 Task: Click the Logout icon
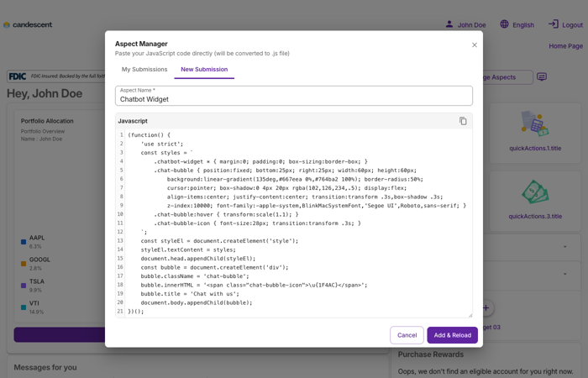pos(553,24)
